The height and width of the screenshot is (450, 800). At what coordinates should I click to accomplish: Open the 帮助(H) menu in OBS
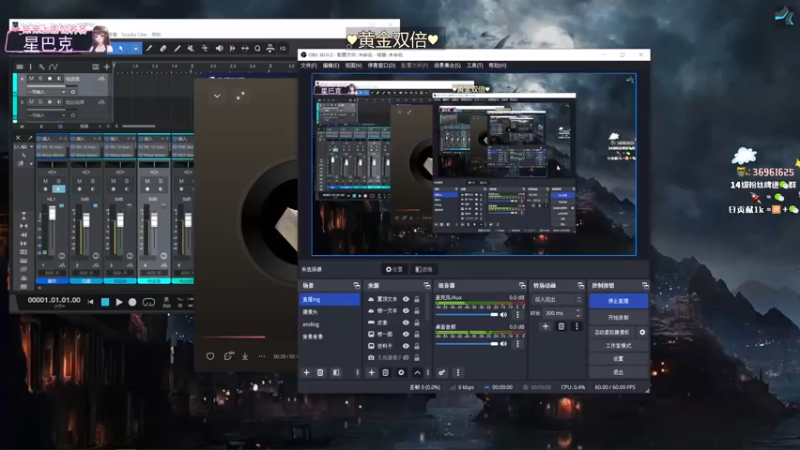(497, 65)
